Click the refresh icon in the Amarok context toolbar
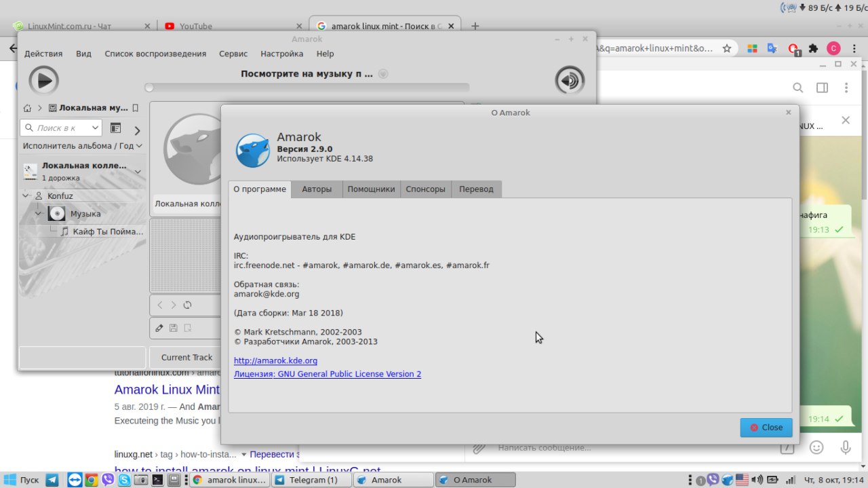The height and width of the screenshot is (488, 868). (x=188, y=305)
